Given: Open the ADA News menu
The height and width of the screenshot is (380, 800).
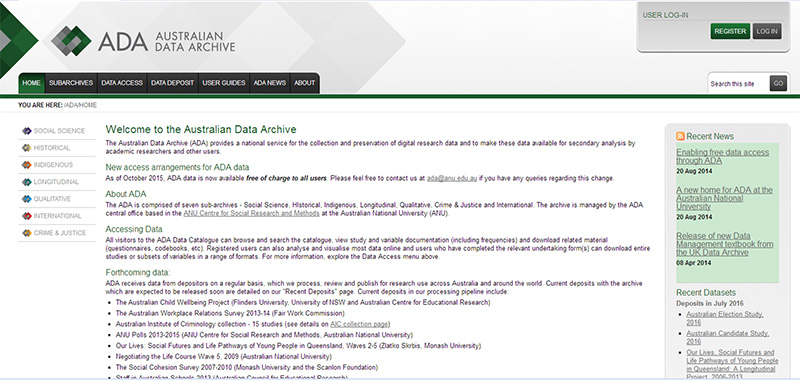Looking at the screenshot, I should [x=269, y=83].
